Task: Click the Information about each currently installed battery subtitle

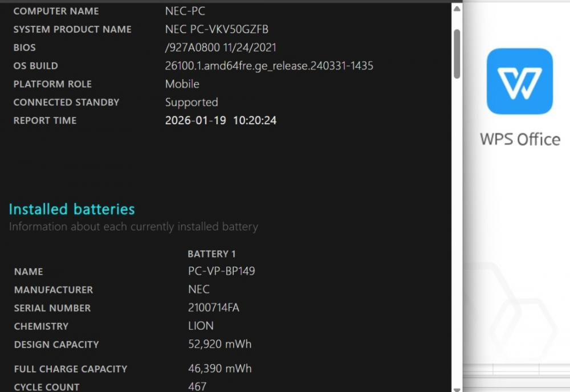Action: (133, 227)
